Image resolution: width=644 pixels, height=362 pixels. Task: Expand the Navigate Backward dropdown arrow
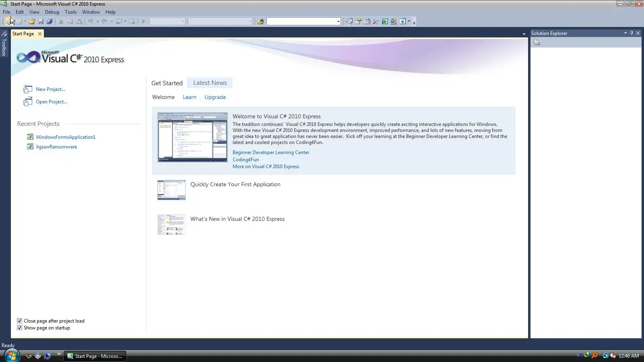(125, 21)
